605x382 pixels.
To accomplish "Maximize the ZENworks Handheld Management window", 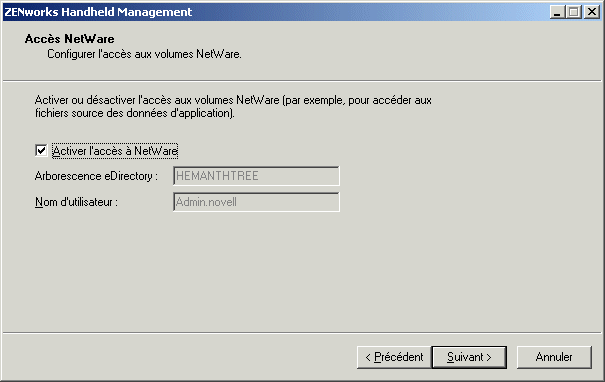I will (574, 12).
